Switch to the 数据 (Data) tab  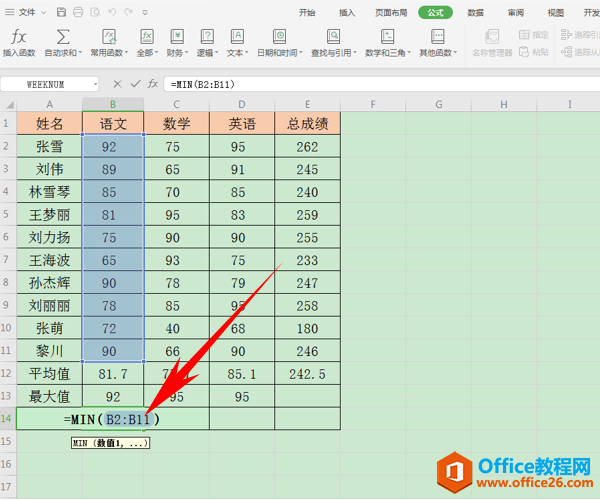pyautogui.click(x=476, y=13)
